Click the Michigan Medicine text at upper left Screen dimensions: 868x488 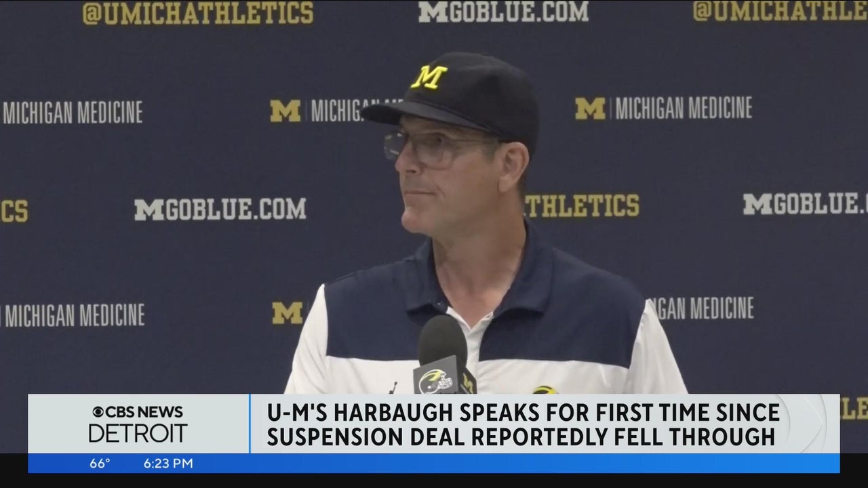(x=72, y=113)
